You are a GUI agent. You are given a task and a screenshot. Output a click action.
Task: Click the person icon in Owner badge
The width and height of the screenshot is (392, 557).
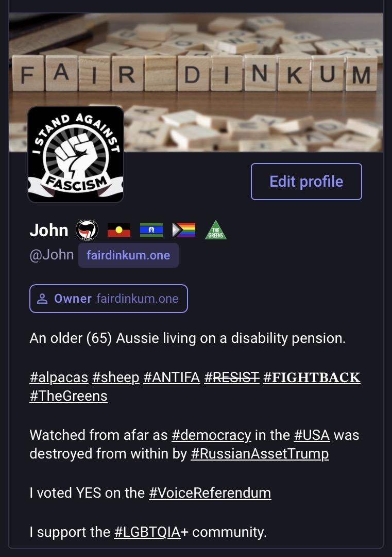click(42, 299)
